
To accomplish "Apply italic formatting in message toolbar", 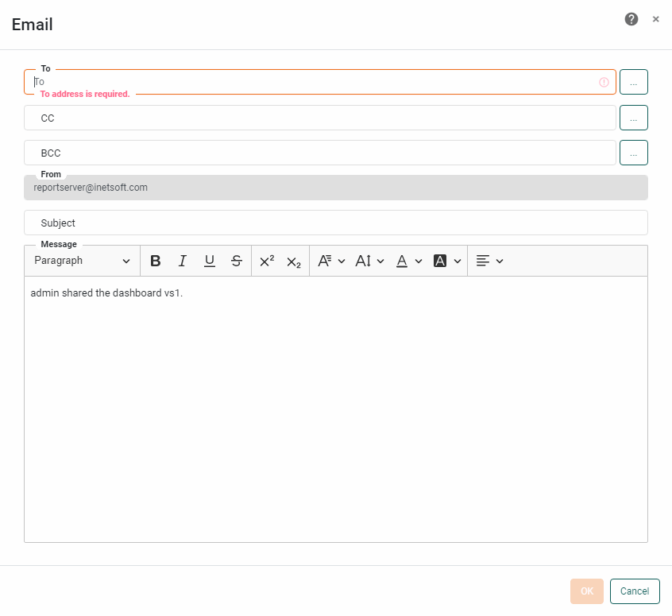I will point(182,261).
